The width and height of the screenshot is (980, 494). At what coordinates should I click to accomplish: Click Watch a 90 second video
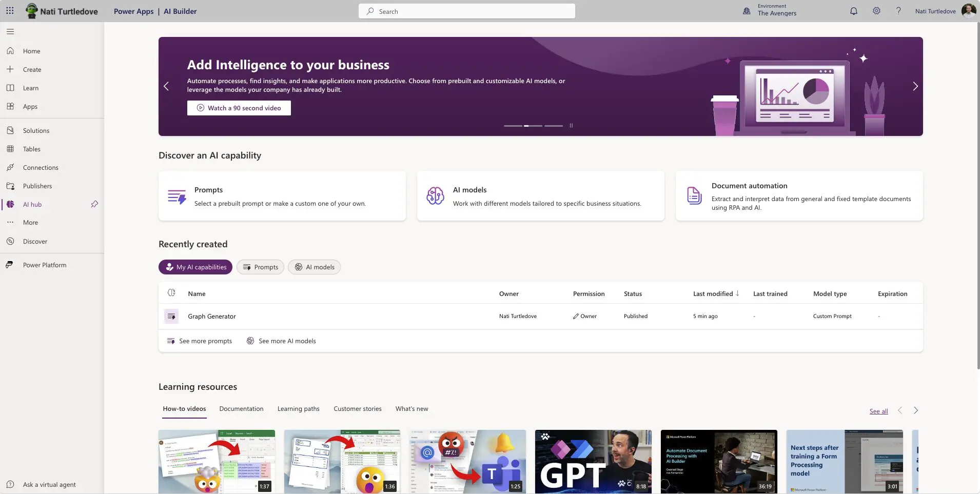(x=239, y=108)
